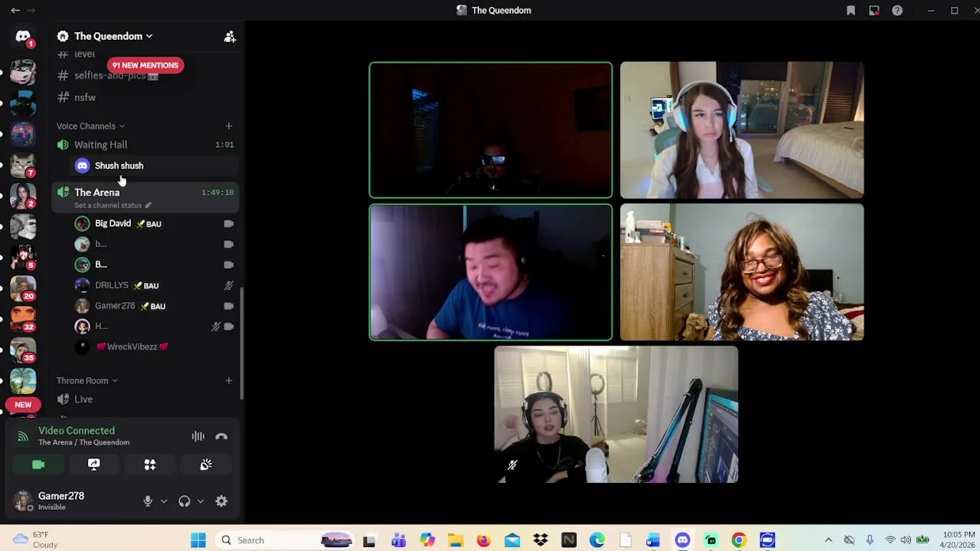Collapse the Voice Channels category
Image resolution: width=980 pixels, height=551 pixels.
point(90,126)
